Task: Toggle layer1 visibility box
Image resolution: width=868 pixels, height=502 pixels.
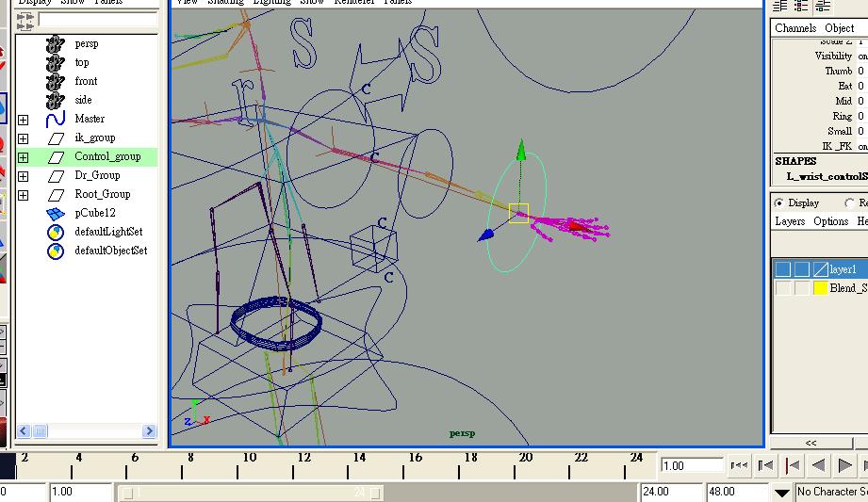Action: [783, 269]
